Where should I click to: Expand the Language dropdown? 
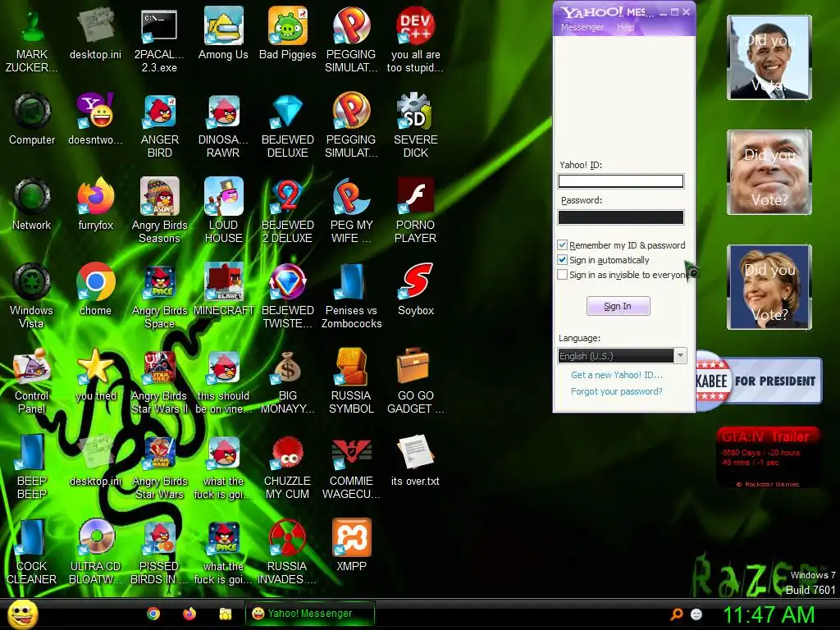coord(680,356)
